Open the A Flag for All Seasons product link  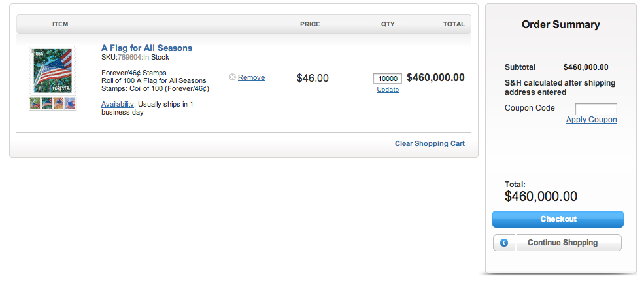coord(146,48)
